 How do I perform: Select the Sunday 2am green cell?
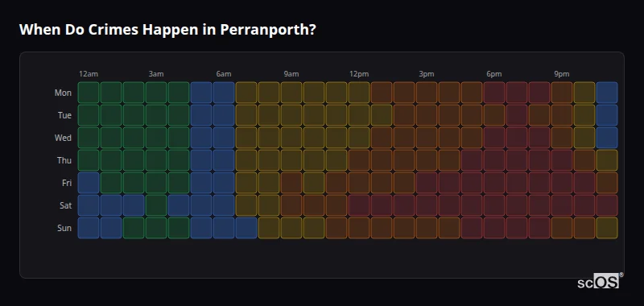134,228
